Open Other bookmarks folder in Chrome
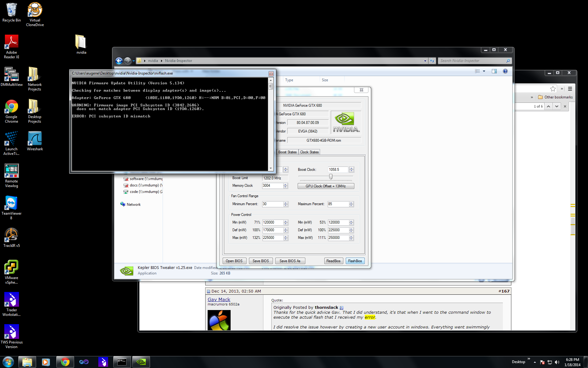Viewport: 588px width, 368px height. [555, 97]
